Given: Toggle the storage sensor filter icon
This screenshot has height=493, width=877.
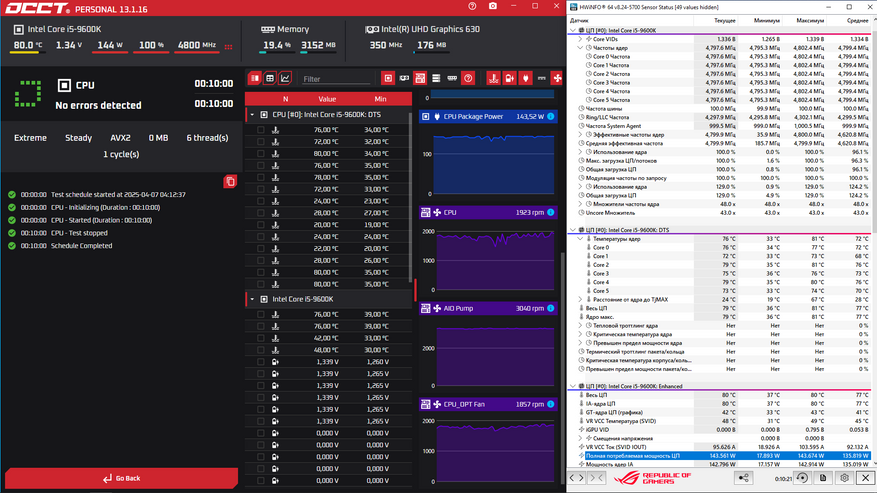Looking at the screenshot, I should pyautogui.click(x=436, y=78).
